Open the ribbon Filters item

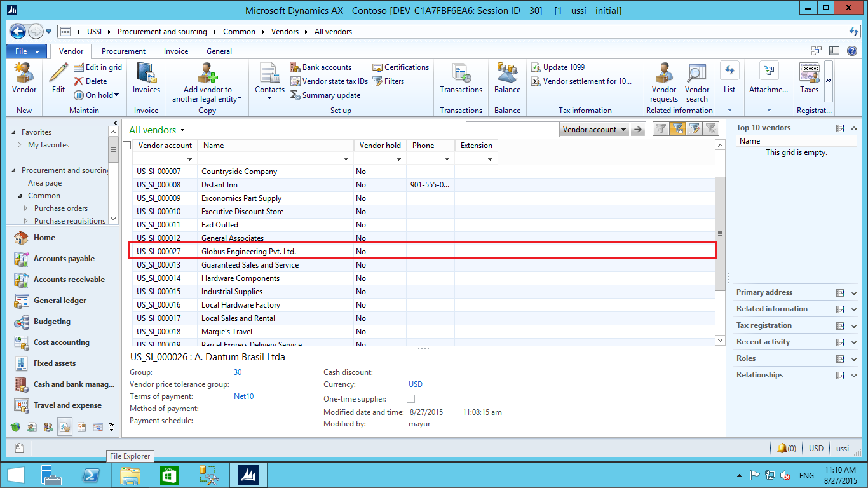(x=388, y=81)
